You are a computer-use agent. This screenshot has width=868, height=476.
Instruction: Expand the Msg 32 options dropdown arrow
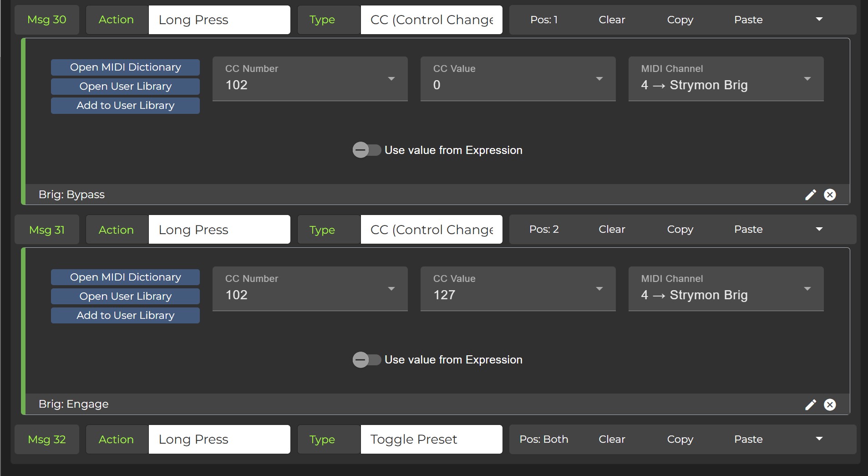point(819,439)
